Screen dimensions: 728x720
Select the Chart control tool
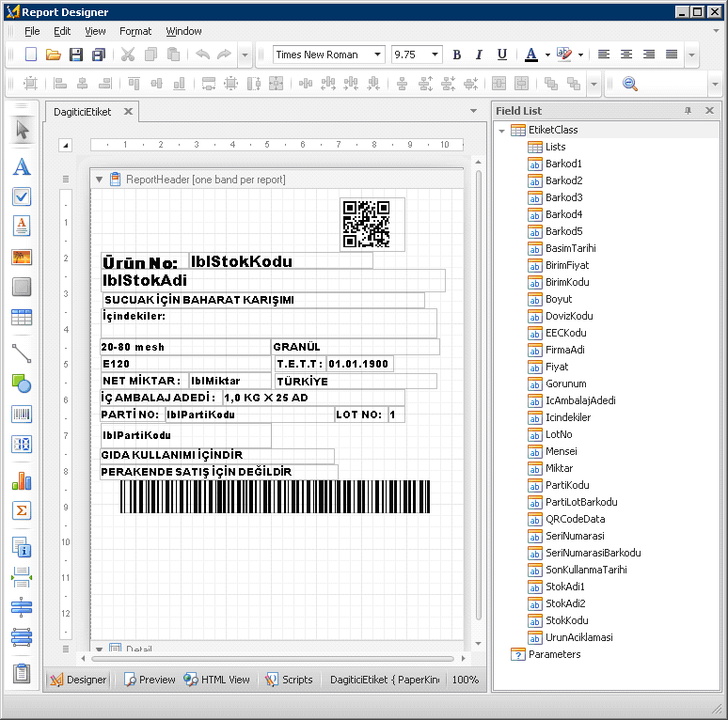(22, 480)
